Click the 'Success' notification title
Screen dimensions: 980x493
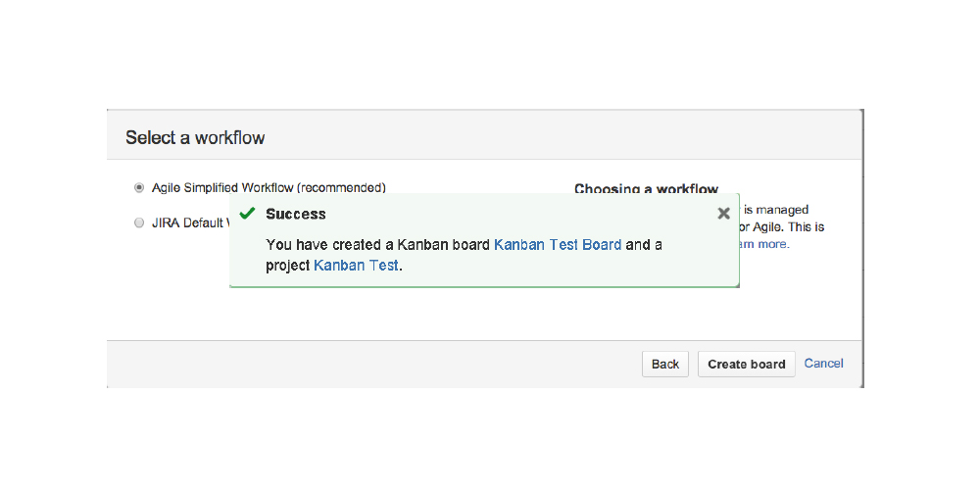point(296,214)
